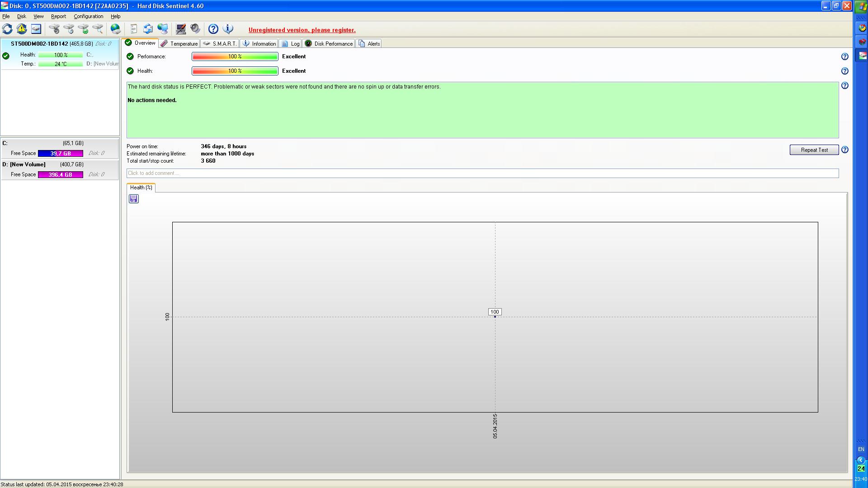The width and height of the screenshot is (868, 488).
Task: Click the notepad report toolbar icon
Action: click(133, 29)
